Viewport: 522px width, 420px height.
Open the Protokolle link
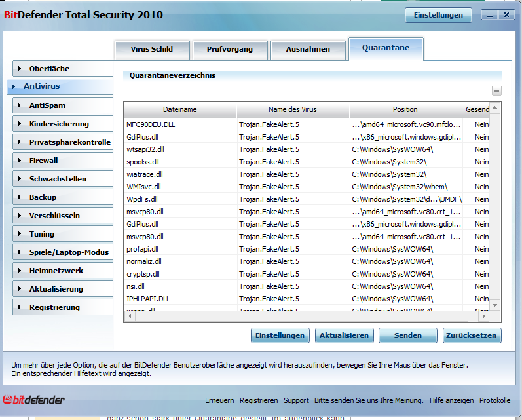pos(495,400)
